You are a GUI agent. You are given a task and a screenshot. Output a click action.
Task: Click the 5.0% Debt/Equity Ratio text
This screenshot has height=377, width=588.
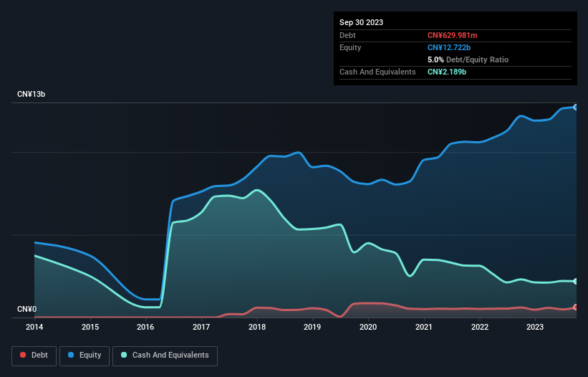coord(468,59)
